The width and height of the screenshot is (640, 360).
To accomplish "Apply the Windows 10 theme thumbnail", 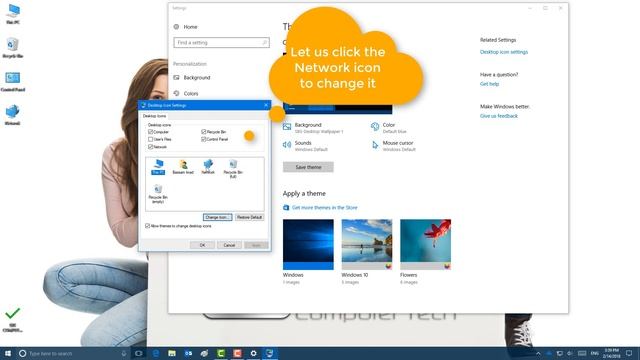I will [367, 244].
